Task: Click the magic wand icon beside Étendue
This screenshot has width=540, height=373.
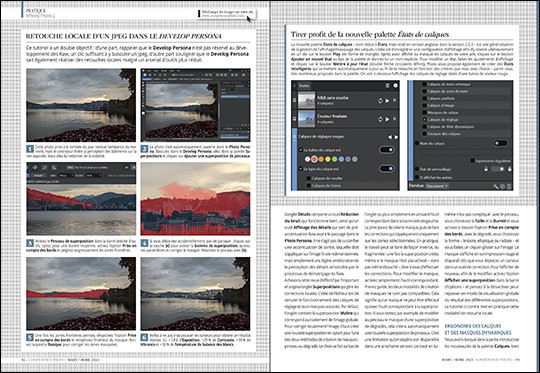Action: point(496,186)
